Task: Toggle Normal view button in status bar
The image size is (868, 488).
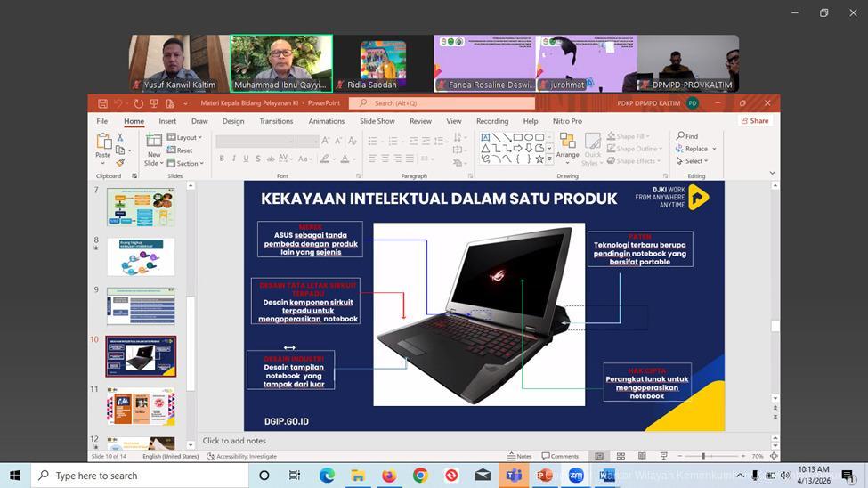Action: click(x=599, y=456)
